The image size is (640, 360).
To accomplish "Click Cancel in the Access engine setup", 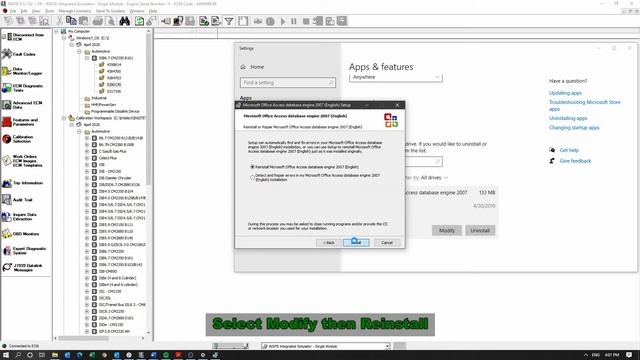I will [387, 242].
